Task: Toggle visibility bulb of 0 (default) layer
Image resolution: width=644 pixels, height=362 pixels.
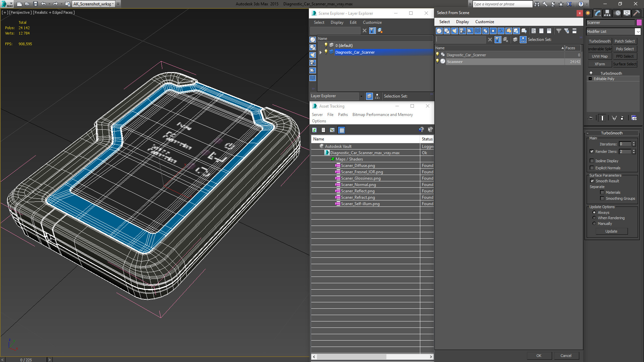Action: (x=326, y=45)
